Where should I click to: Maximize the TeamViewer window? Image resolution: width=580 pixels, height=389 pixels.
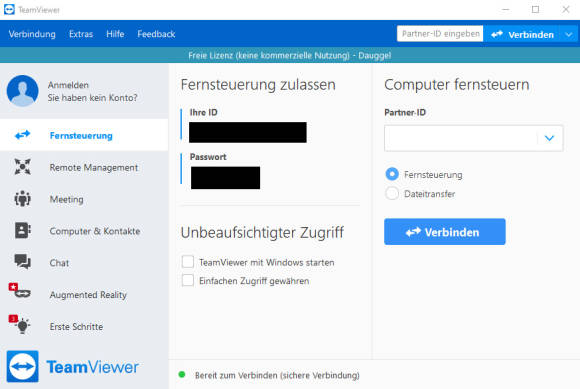tap(535, 10)
